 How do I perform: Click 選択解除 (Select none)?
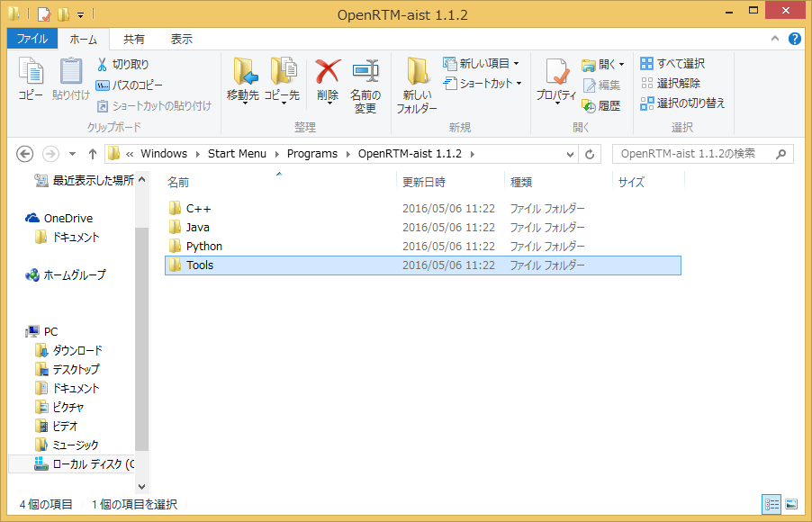671,84
